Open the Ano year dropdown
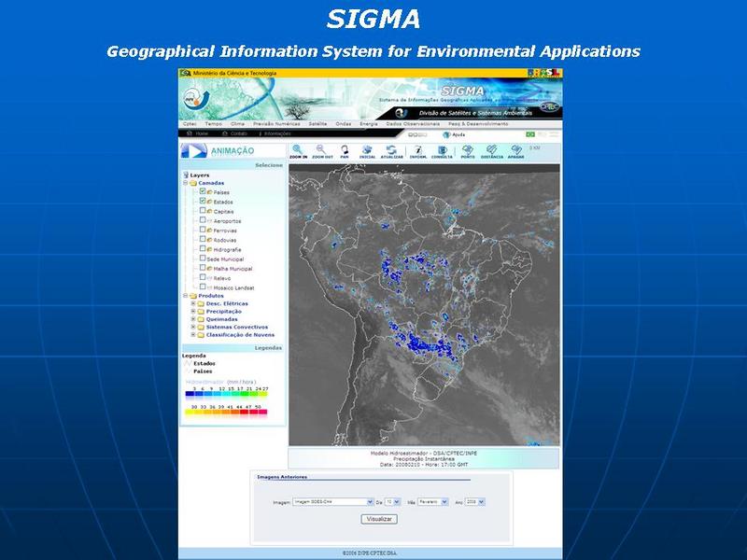 tap(475, 502)
